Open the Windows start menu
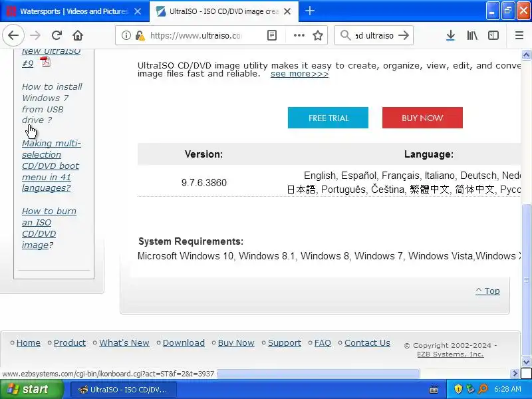The width and height of the screenshot is (532, 399). (31, 389)
